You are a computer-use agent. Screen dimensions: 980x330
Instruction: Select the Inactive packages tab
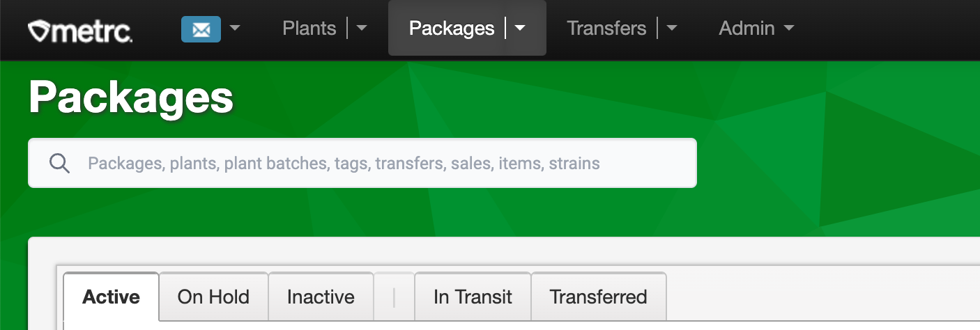coord(321,297)
